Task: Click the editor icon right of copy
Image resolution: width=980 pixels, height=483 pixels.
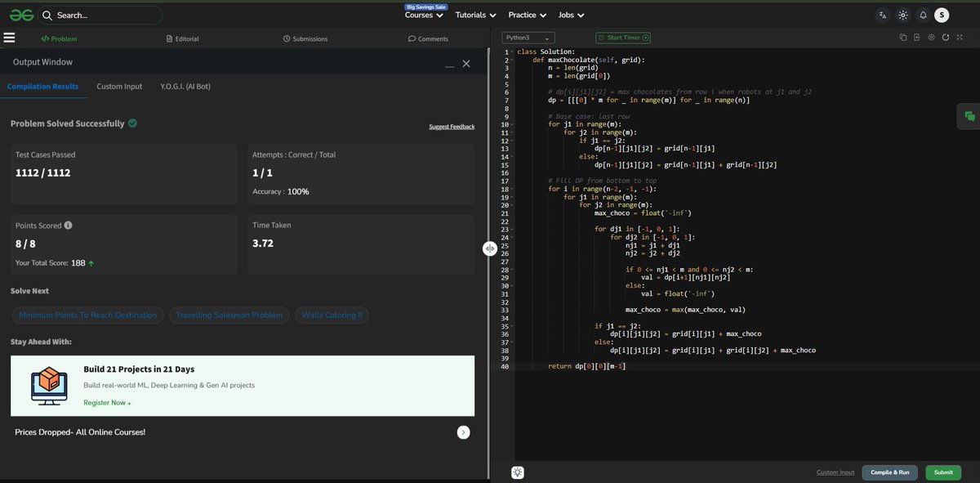Action: [x=917, y=38]
